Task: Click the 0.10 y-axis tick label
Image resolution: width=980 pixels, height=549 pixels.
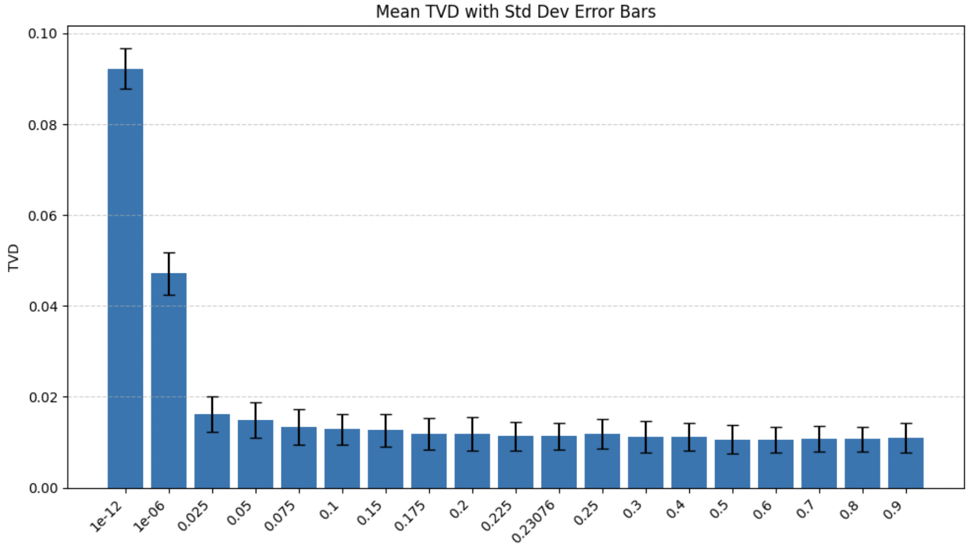Action: [42, 33]
